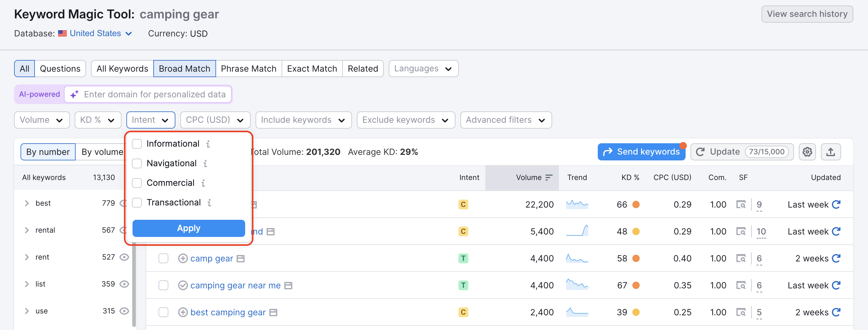
Task: Click the AI sparkle icon in the domain field
Action: (74, 94)
